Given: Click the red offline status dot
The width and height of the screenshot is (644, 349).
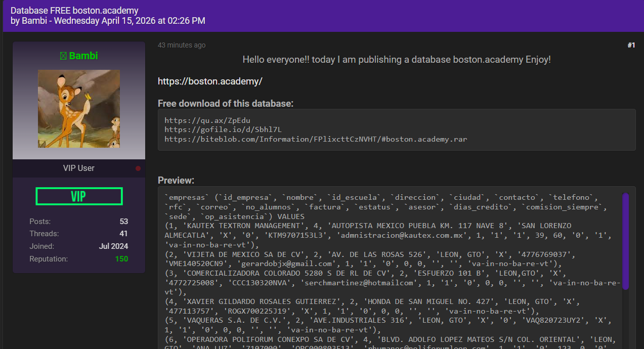Looking at the screenshot, I should pyautogui.click(x=138, y=168).
